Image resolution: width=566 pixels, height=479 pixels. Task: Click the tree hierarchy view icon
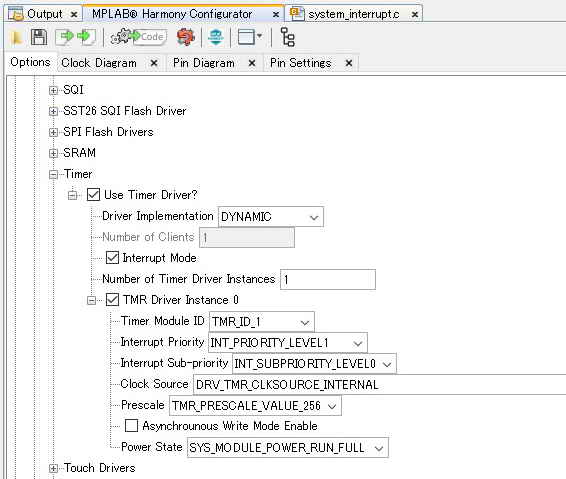(x=288, y=37)
